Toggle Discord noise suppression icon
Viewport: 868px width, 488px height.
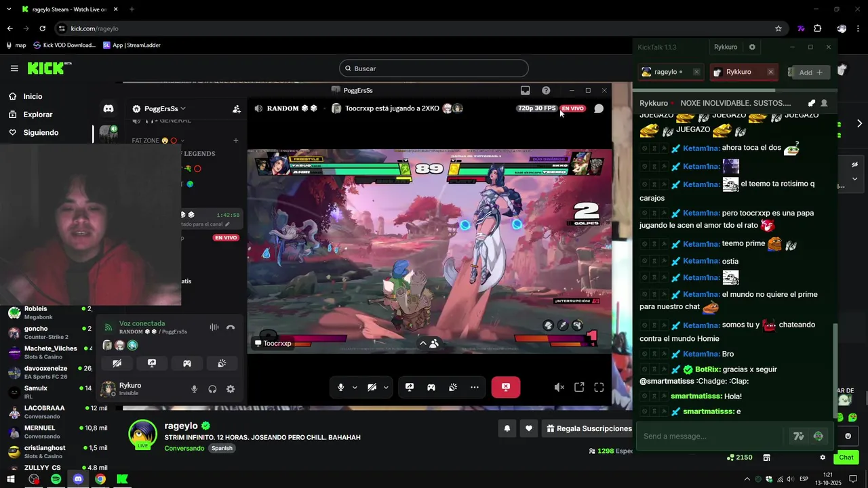click(214, 327)
